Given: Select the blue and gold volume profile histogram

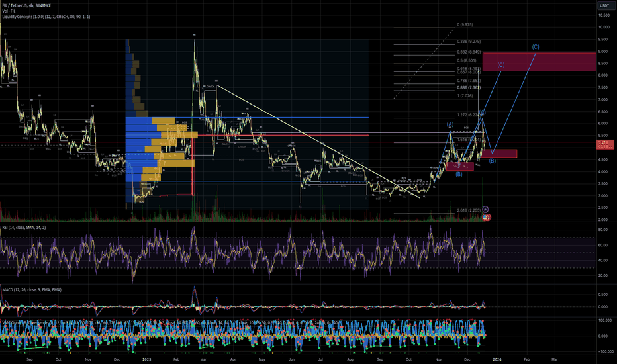Looking at the screenshot, I should 162,124.
